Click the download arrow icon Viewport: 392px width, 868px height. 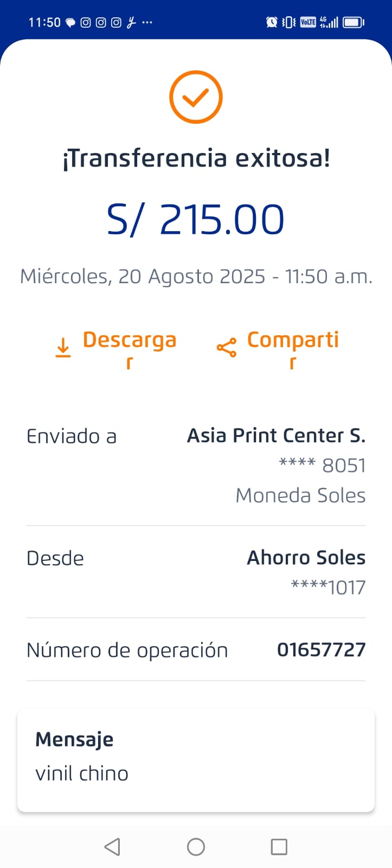click(63, 348)
